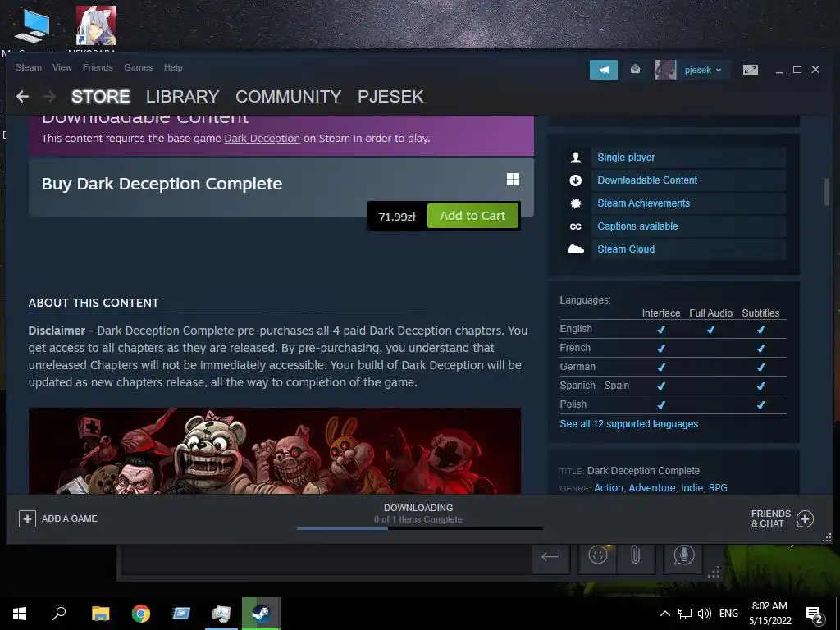Click the Steam announcements megaphone icon
Image resolution: width=840 pixels, height=630 pixels.
[x=603, y=70]
